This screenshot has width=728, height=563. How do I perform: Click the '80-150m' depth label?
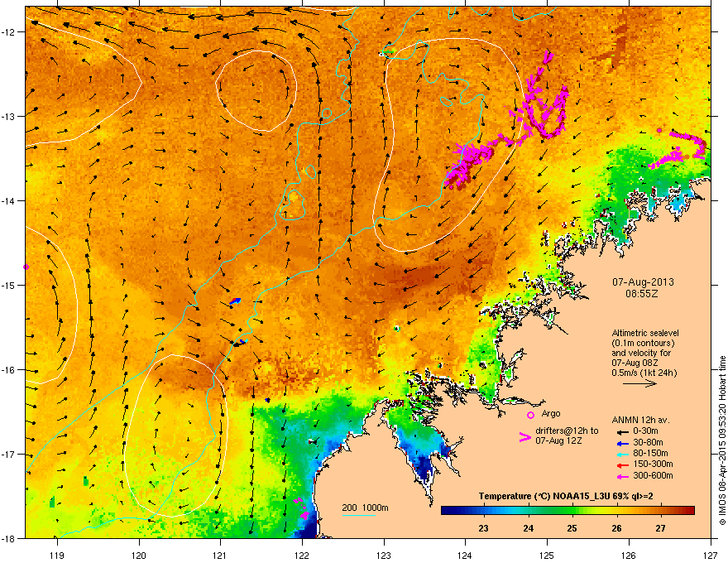point(650,454)
